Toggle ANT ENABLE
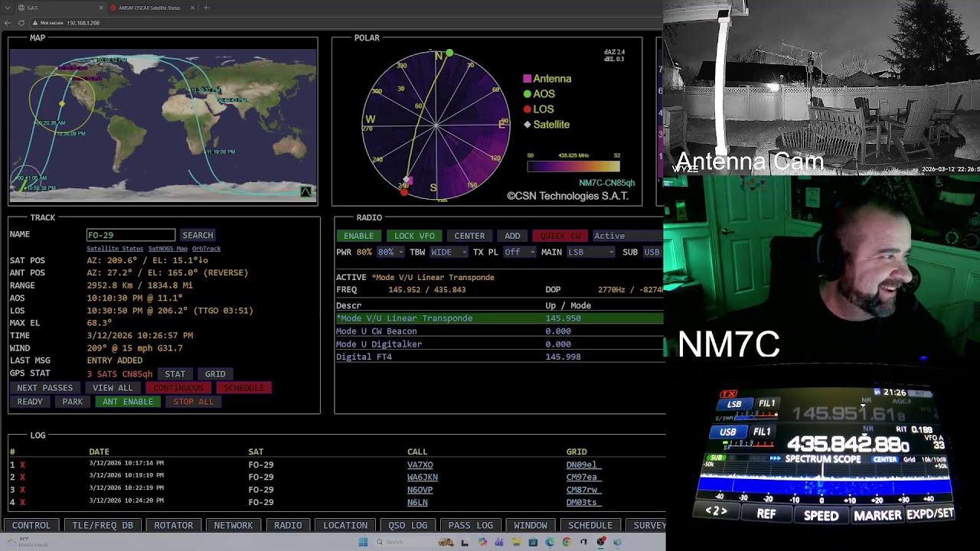The image size is (980, 551). tap(128, 402)
